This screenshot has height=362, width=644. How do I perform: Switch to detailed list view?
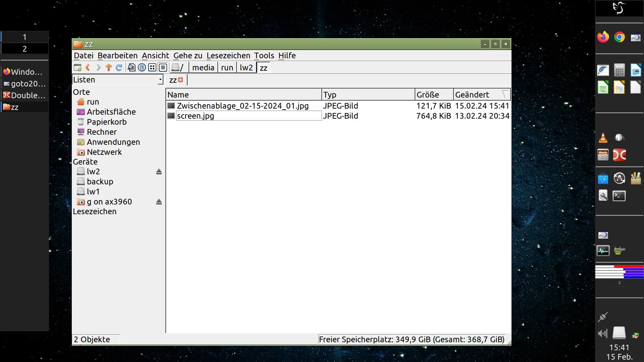[163, 68]
